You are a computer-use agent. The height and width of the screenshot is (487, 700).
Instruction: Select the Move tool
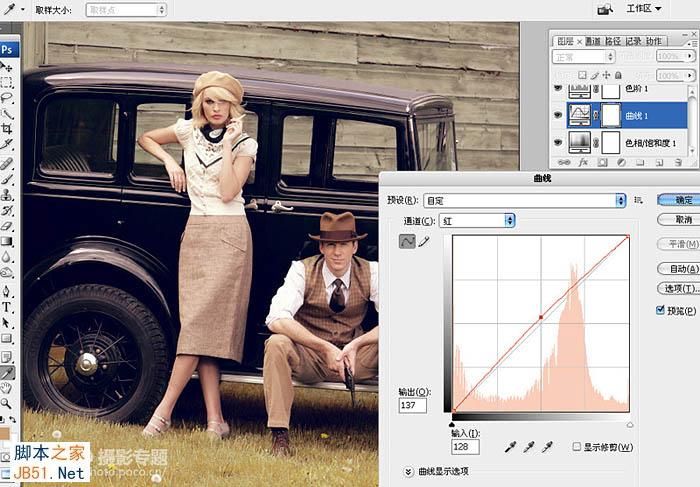point(7,67)
